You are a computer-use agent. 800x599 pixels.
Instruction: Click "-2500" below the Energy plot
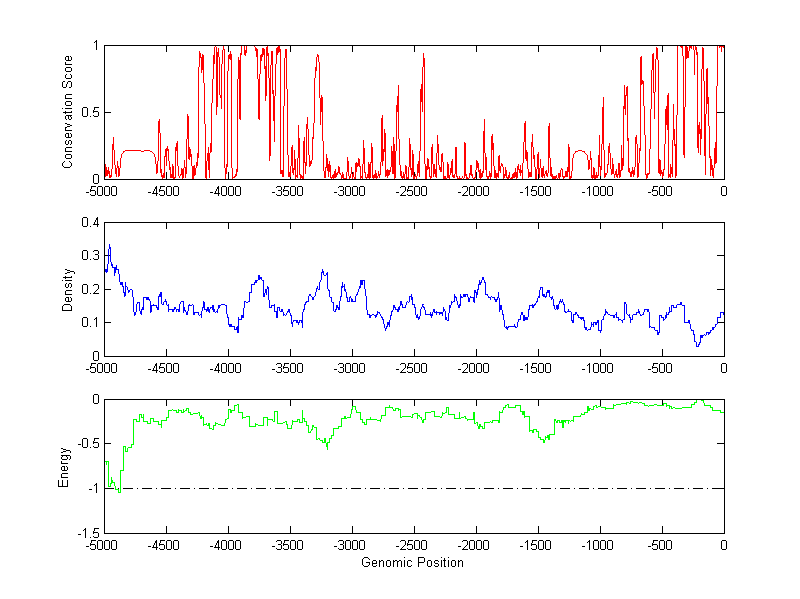pyautogui.click(x=412, y=545)
